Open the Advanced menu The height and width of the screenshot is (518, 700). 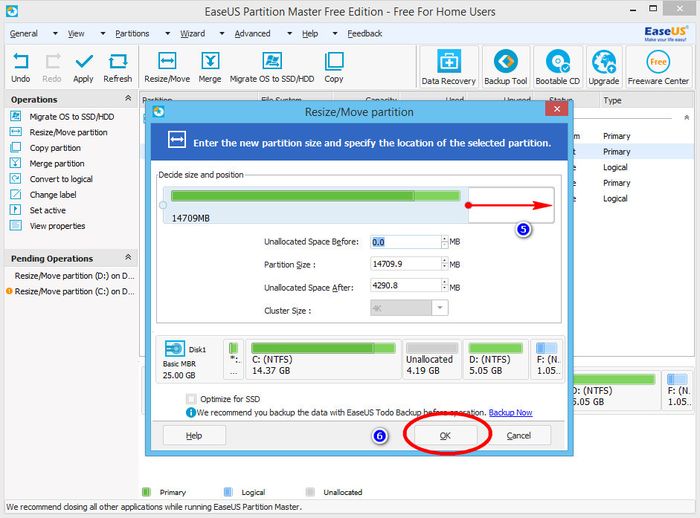click(252, 33)
